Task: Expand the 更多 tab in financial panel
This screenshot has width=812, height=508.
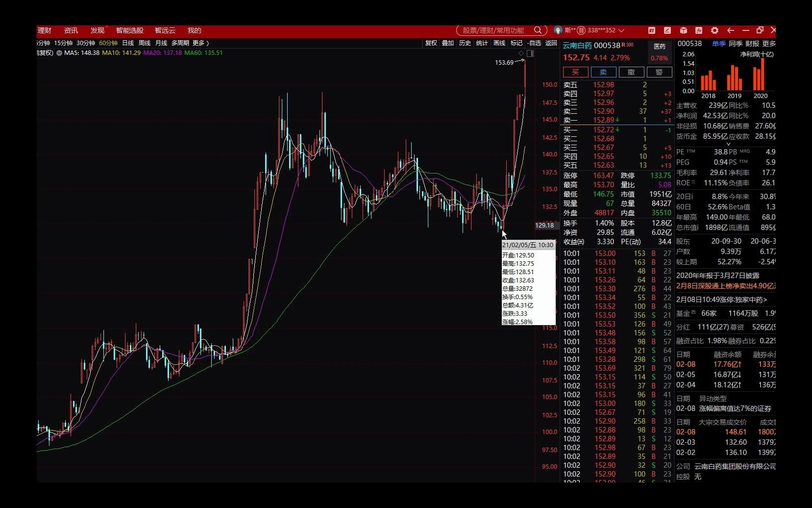Action: 769,44
